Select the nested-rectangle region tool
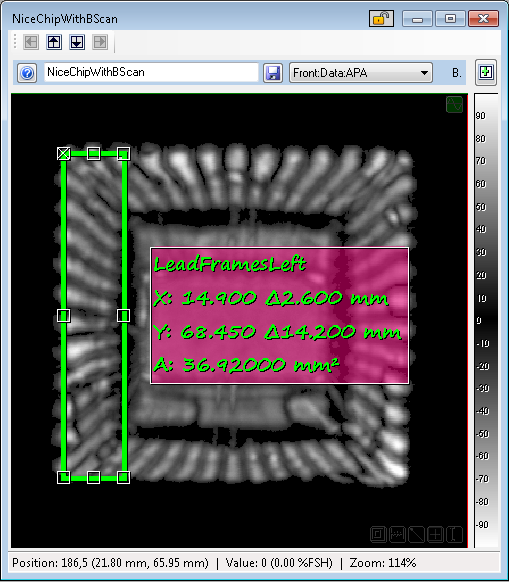 pyautogui.click(x=378, y=534)
